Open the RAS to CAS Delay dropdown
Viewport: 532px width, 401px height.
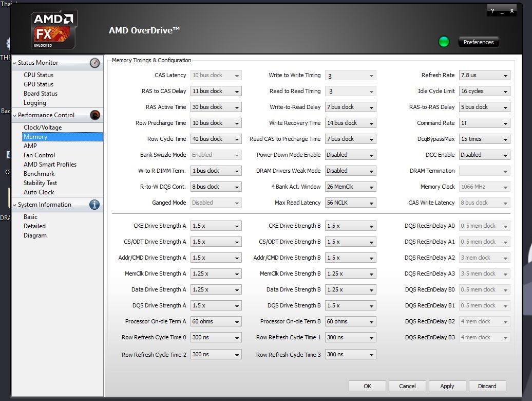[216, 92]
